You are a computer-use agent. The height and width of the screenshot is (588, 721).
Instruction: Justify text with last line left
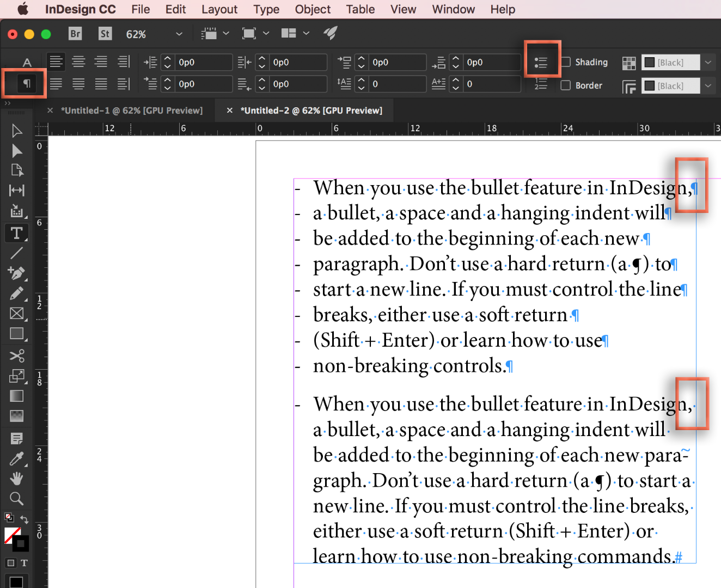pyautogui.click(x=56, y=84)
